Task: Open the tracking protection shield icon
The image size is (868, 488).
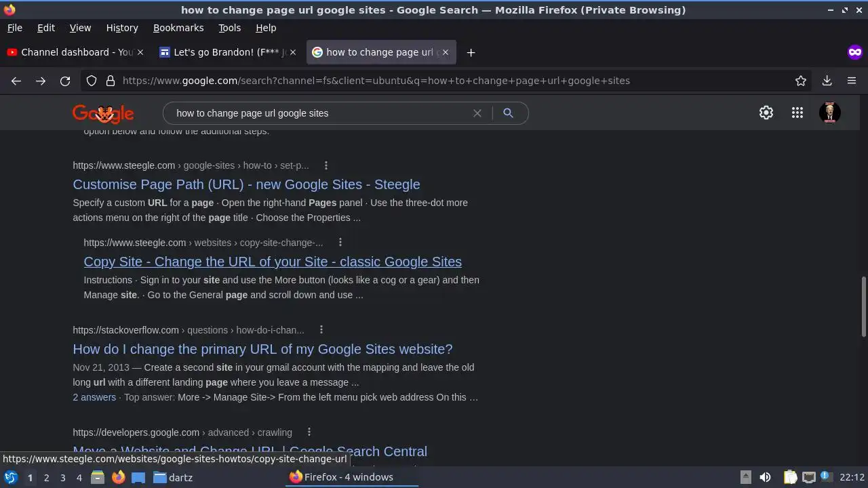Action: coord(92,81)
